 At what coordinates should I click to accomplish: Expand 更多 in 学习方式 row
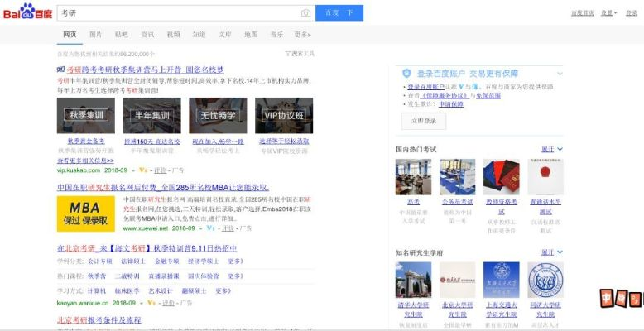point(223,290)
